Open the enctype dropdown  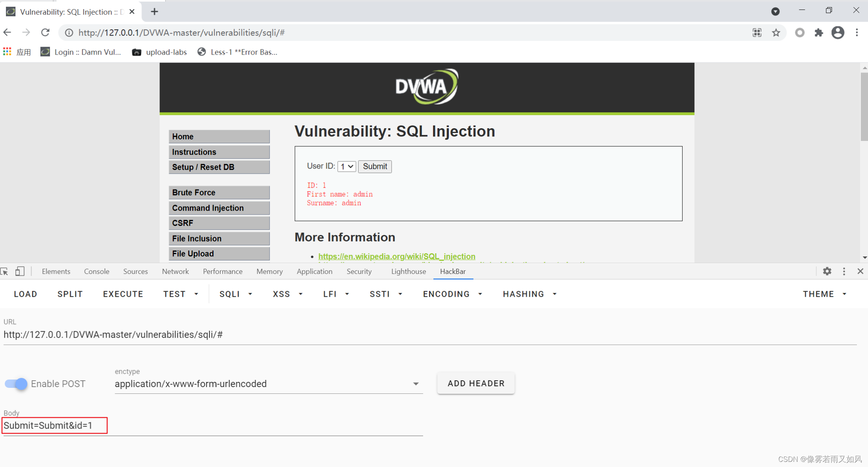416,383
